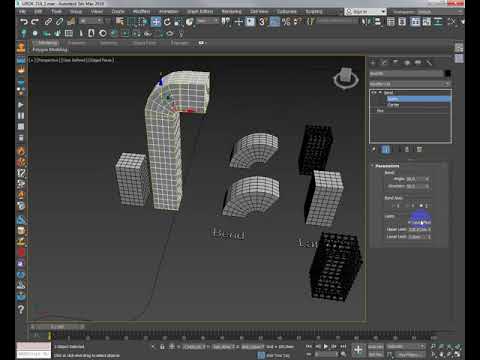Activate the Select and Move tool

coord(156,22)
